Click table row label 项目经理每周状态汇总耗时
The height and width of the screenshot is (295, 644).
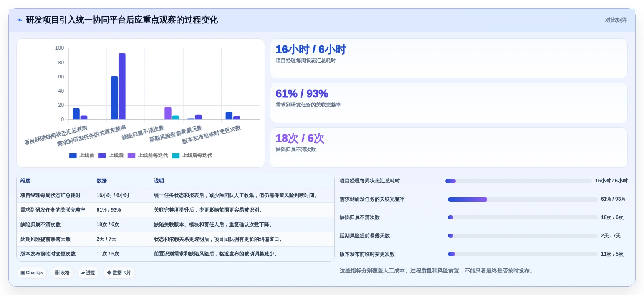click(x=51, y=195)
